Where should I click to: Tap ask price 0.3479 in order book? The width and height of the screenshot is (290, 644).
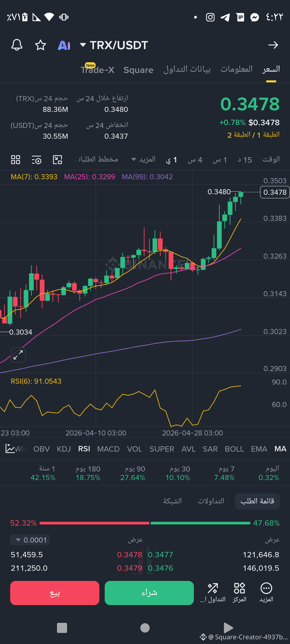pyautogui.click(x=129, y=568)
